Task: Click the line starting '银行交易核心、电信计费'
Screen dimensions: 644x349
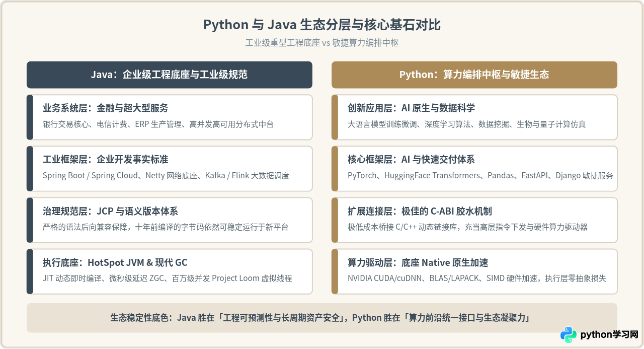Action: tap(158, 124)
